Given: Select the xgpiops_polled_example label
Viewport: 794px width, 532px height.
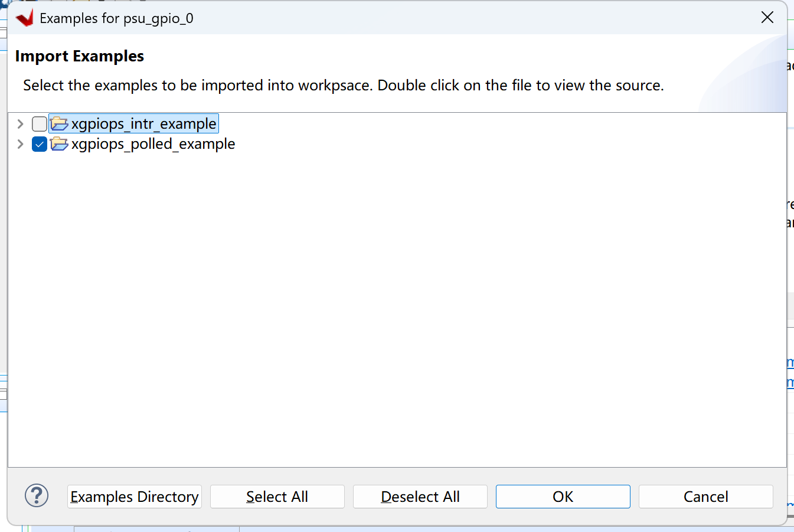Looking at the screenshot, I should tap(153, 144).
